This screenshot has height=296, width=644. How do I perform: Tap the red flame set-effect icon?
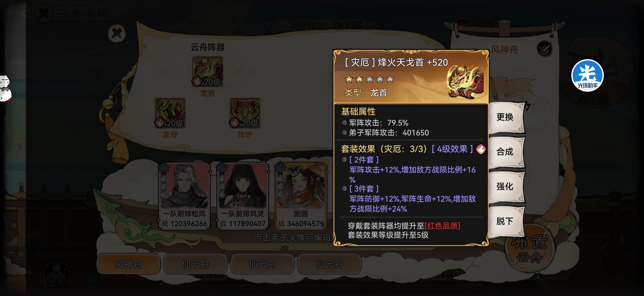[x=481, y=149]
